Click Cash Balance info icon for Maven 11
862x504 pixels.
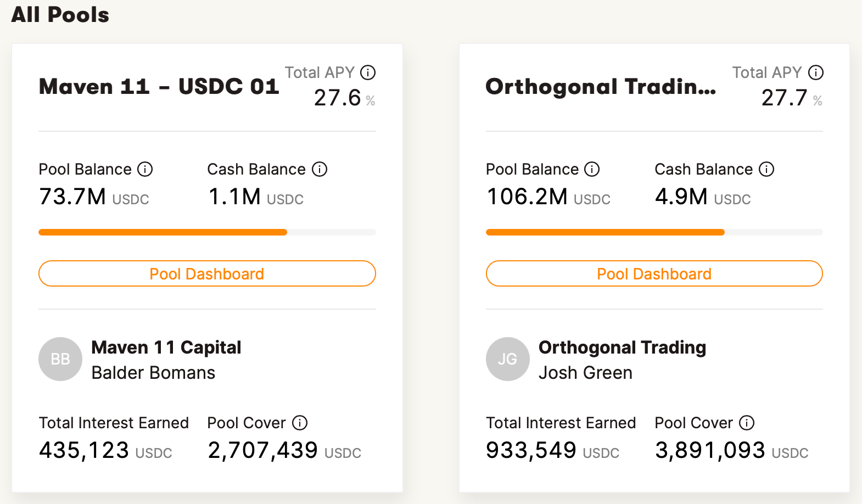point(320,169)
